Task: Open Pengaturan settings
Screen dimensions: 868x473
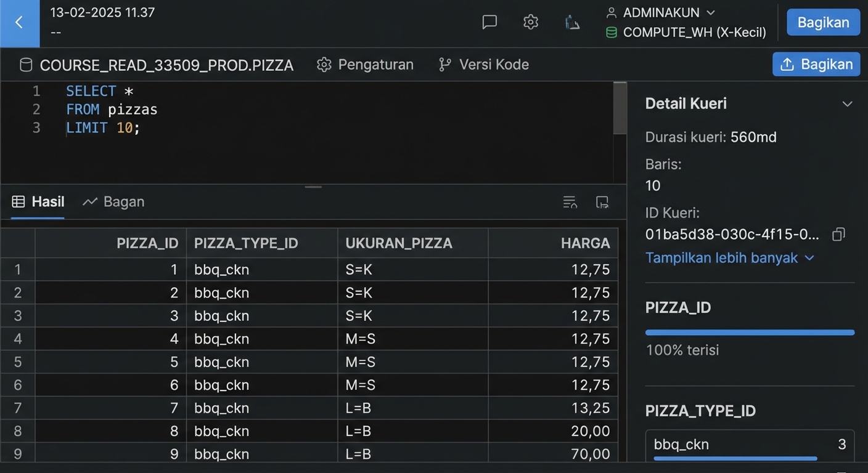Action: click(365, 65)
